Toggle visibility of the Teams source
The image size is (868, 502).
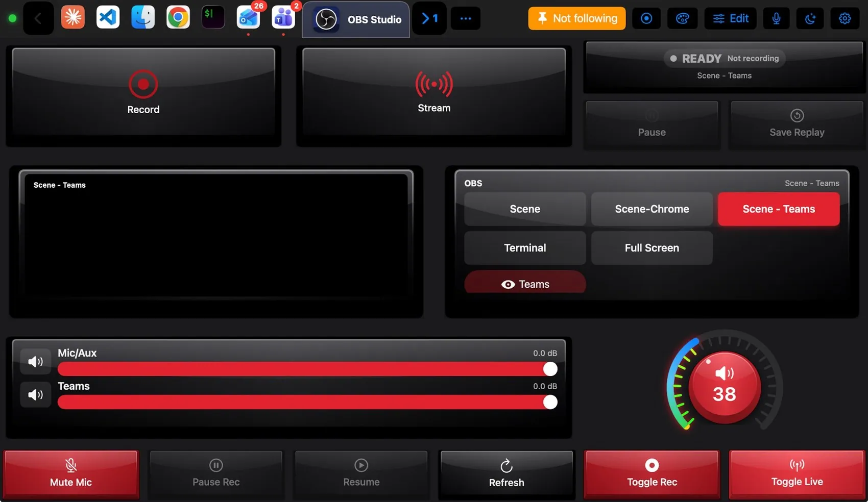click(525, 283)
